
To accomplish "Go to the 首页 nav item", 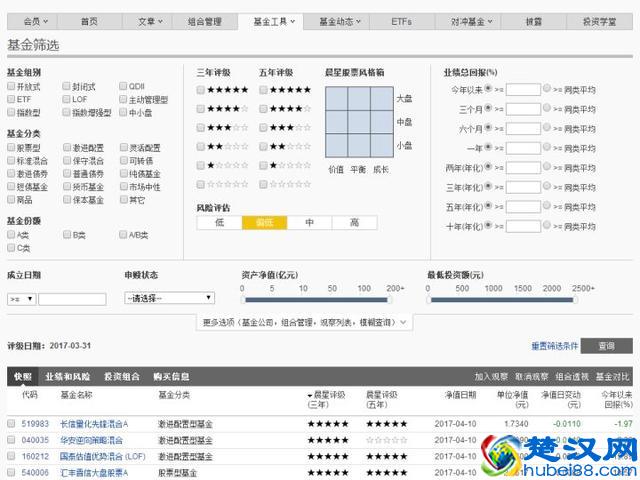I will point(90,22).
